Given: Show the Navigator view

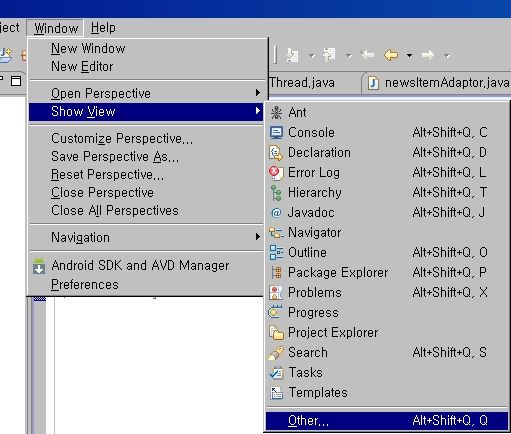Looking at the screenshot, I should point(387,232).
